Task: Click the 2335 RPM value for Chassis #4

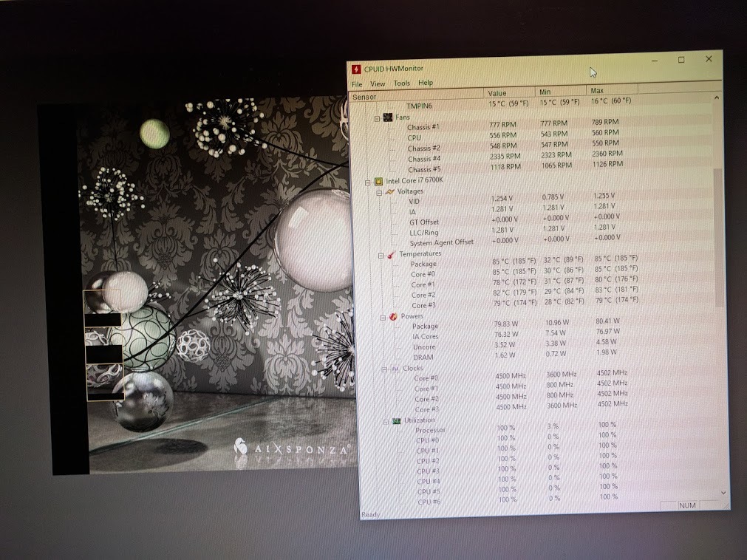Action: (x=505, y=156)
